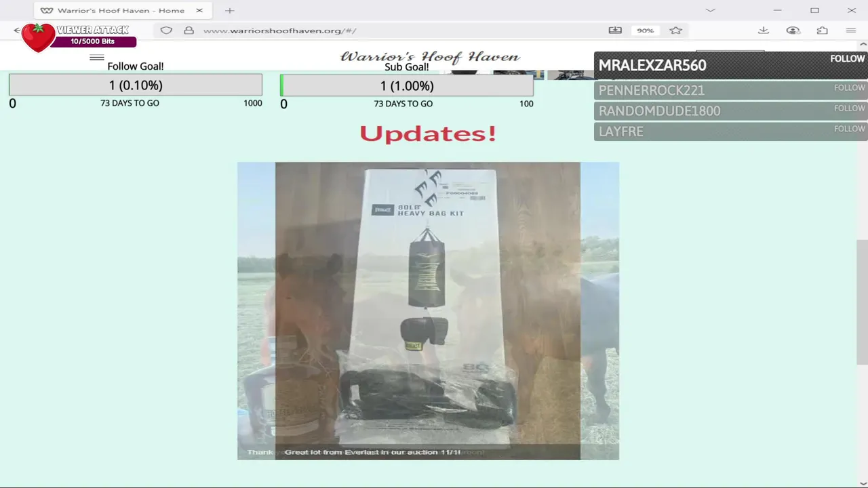
Task: Open the website hamburger navigation menu
Action: (x=97, y=58)
